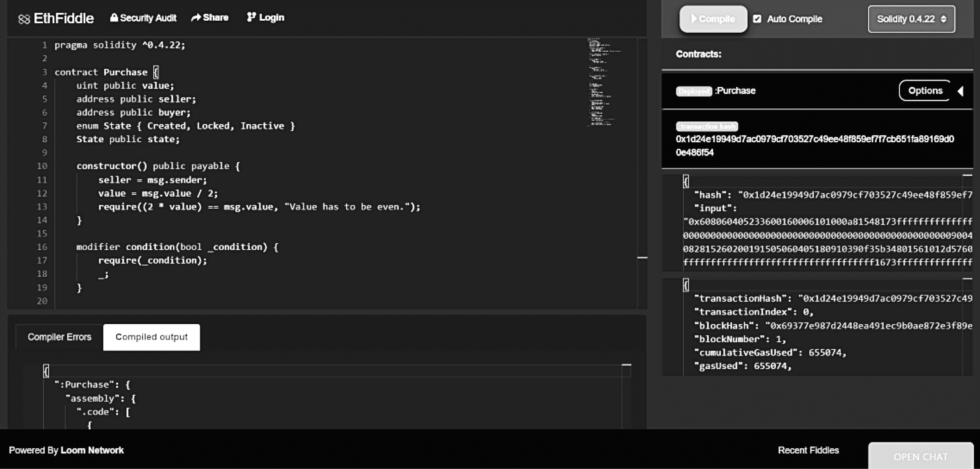Click the OPEN CHAT button
980x469 pixels.
[920, 456]
